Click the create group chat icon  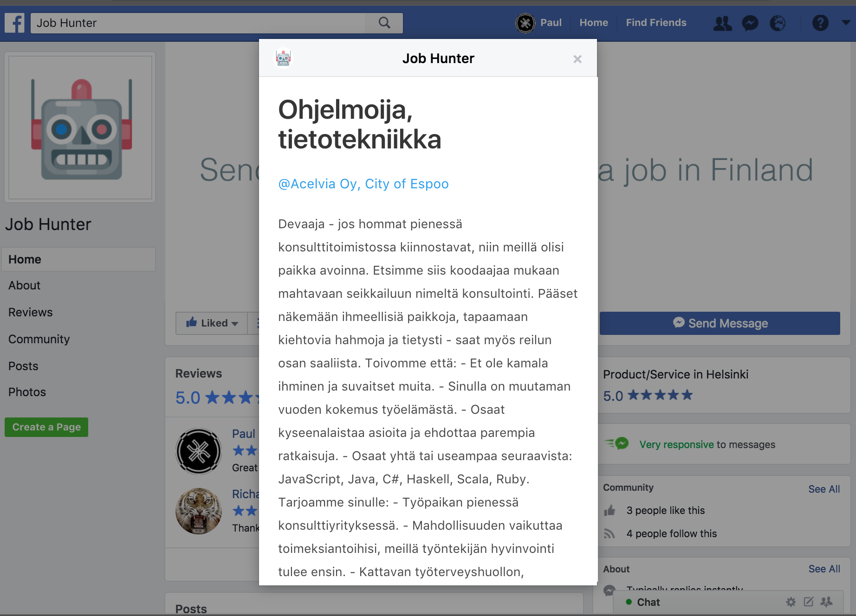[826, 602]
